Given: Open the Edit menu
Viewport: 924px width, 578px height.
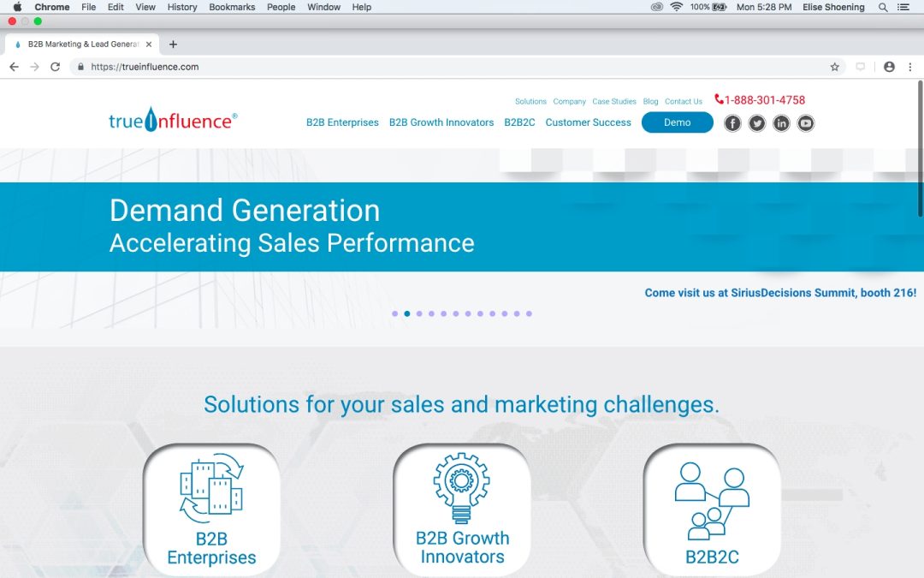Looking at the screenshot, I should [115, 7].
